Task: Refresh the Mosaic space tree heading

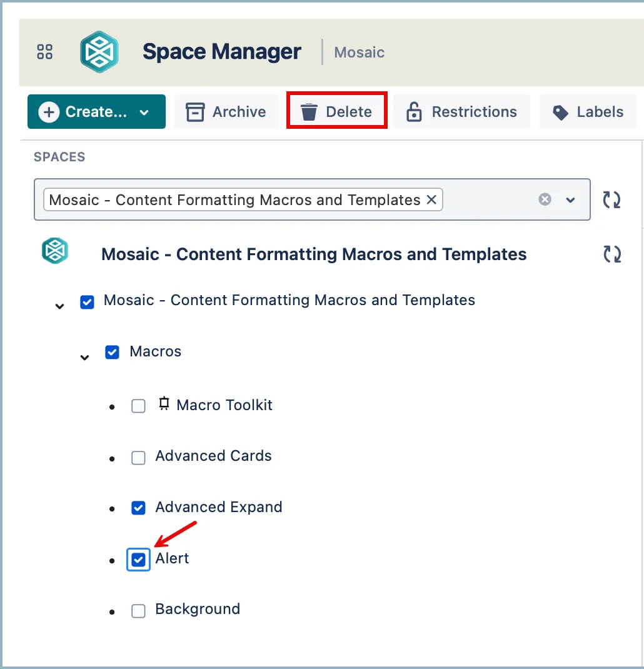Action: 612,254
